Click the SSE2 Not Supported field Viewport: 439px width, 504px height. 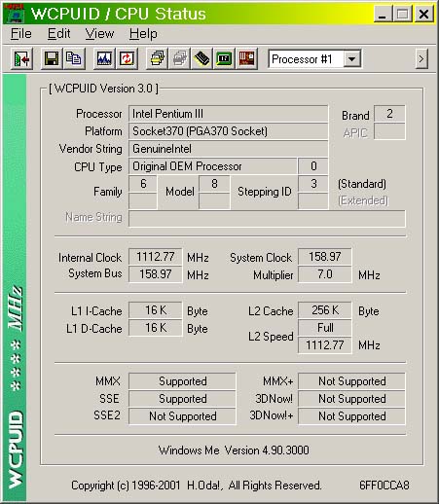tap(182, 416)
